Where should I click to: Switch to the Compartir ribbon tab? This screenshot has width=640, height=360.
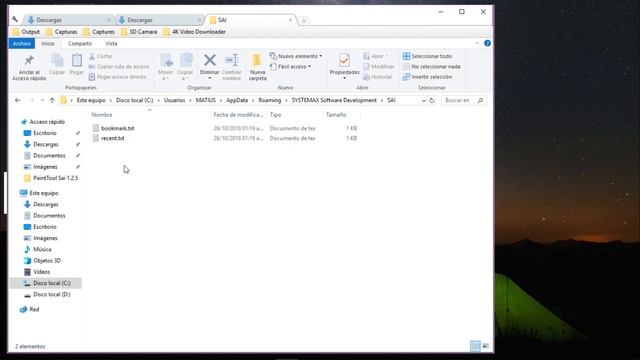pyautogui.click(x=80, y=43)
